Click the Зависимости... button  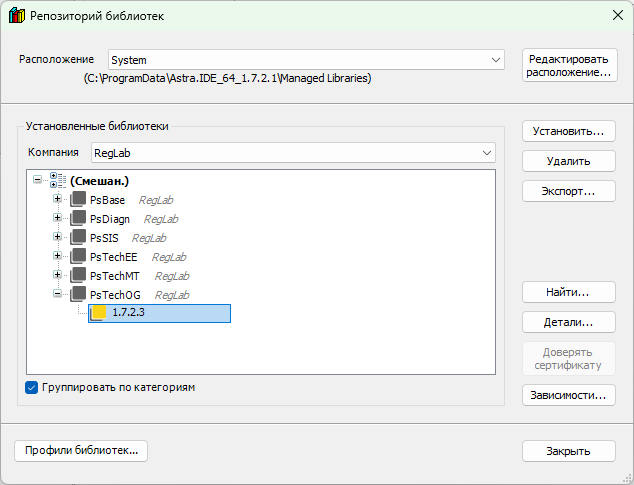pos(568,395)
